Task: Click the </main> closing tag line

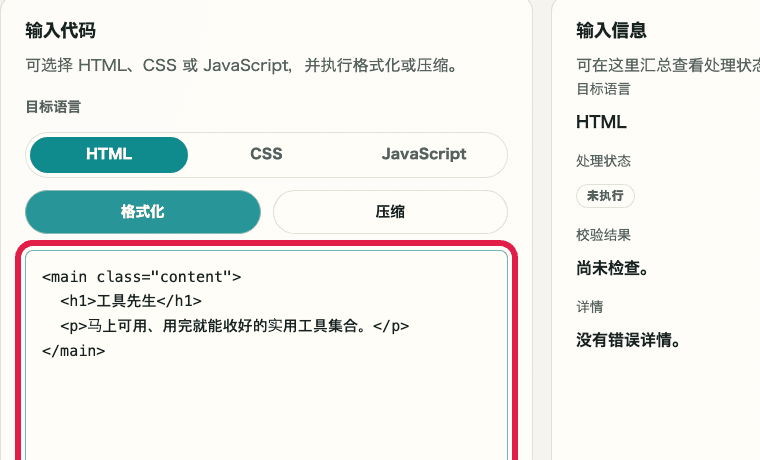Action: (74, 351)
